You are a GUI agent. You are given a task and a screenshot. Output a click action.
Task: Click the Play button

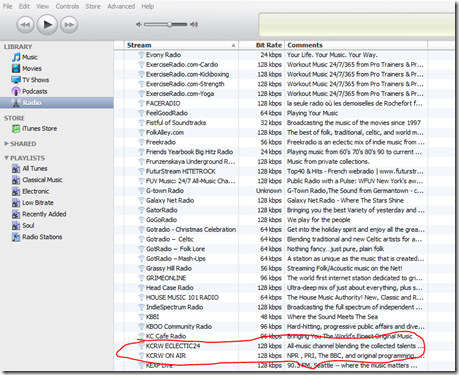(47, 24)
